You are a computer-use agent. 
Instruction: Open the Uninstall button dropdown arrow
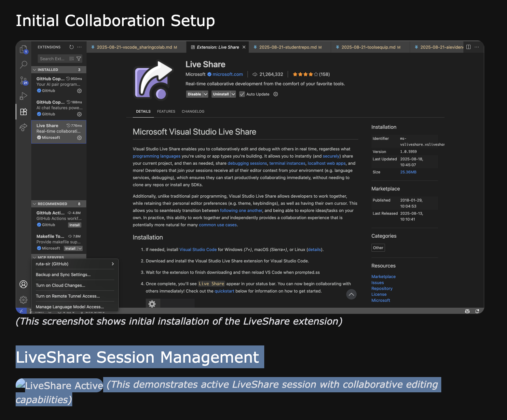233,94
